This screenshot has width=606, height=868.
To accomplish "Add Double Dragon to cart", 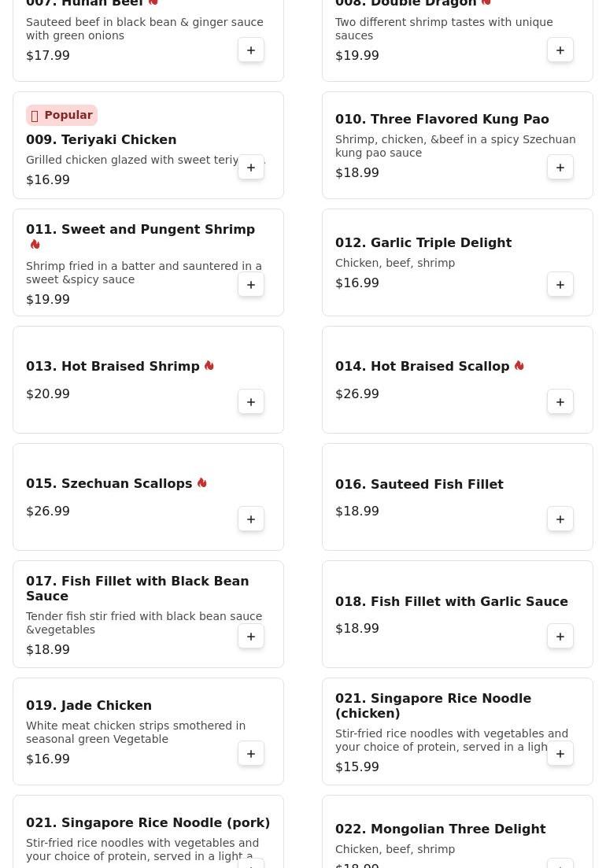I will [560, 50].
